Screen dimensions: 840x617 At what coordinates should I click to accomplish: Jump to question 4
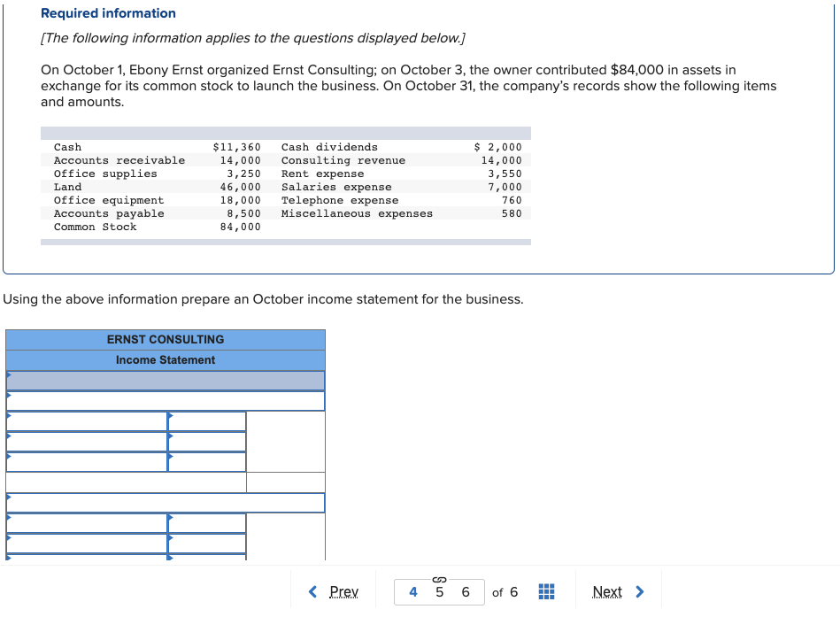pos(413,592)
